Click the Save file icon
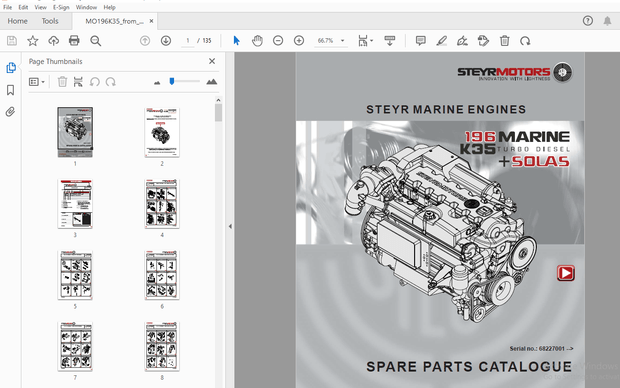 pos(12,41)
